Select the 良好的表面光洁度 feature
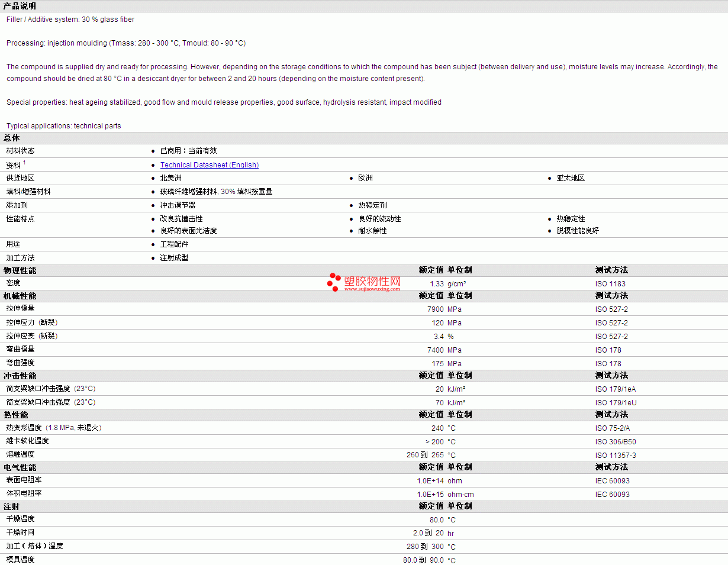The width and height of the screenshot is (728, 565). (x=189, y=231)
